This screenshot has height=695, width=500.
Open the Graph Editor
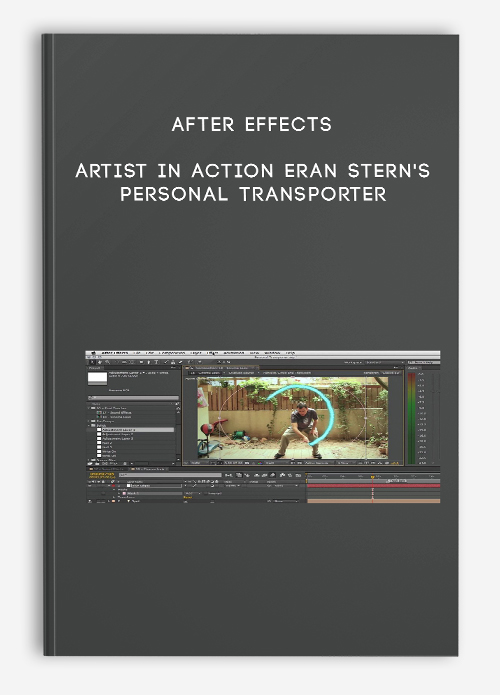[x=298, y=475]
